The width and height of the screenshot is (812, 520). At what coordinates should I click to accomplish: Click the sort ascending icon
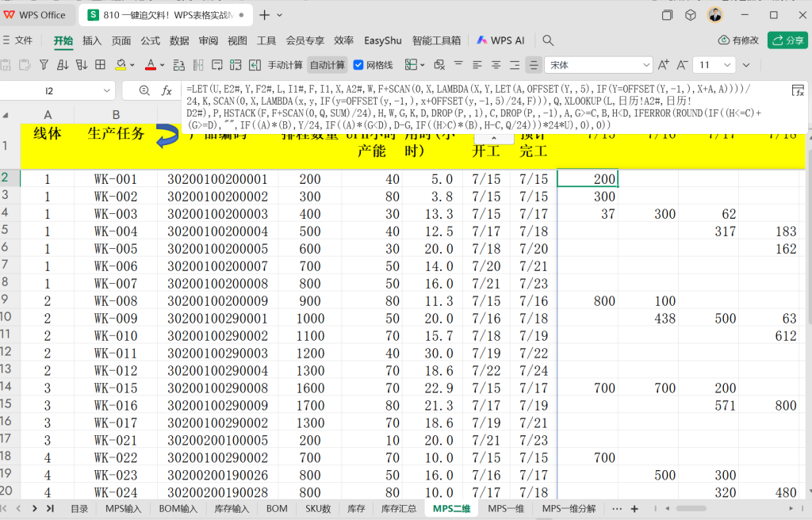point(63,65)
